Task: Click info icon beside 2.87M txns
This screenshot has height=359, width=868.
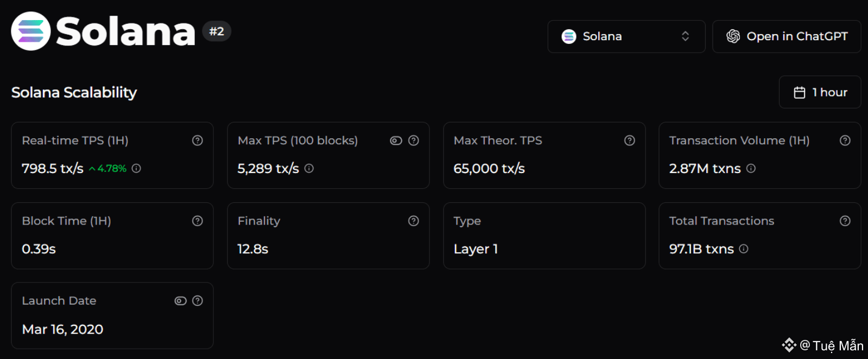Action: click(751, 169)
